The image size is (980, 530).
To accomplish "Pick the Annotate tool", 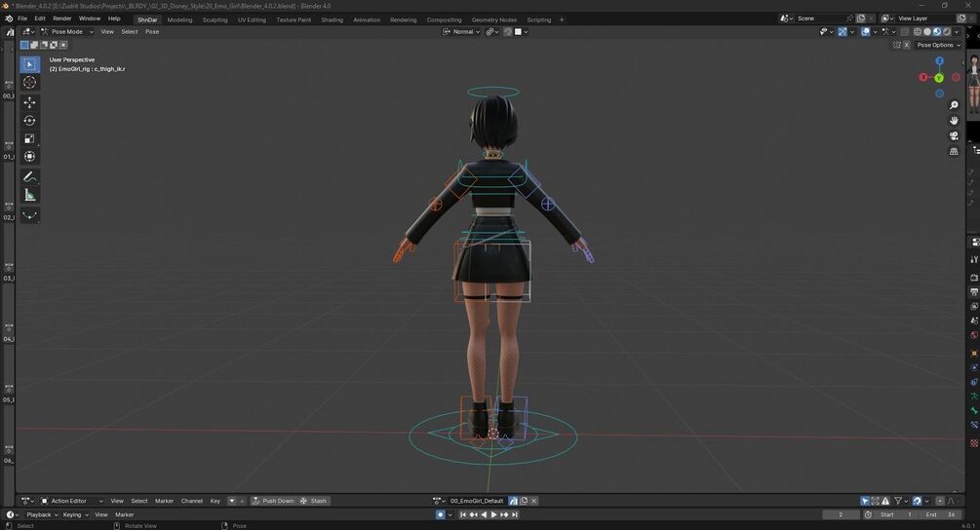I will click(x=29, y=177).
